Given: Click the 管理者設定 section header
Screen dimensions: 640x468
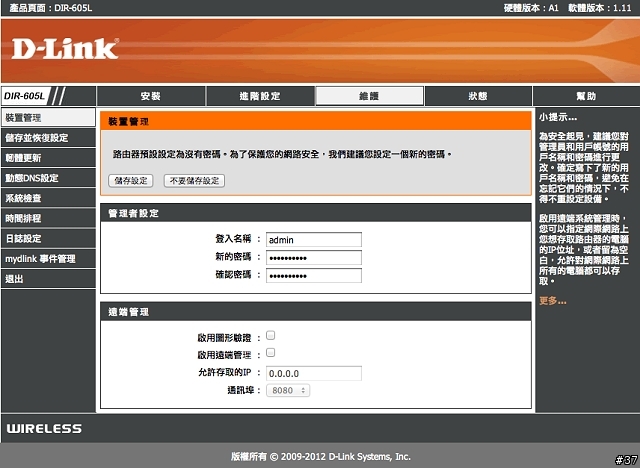Looking at the screenshot, I should [316, 213].
